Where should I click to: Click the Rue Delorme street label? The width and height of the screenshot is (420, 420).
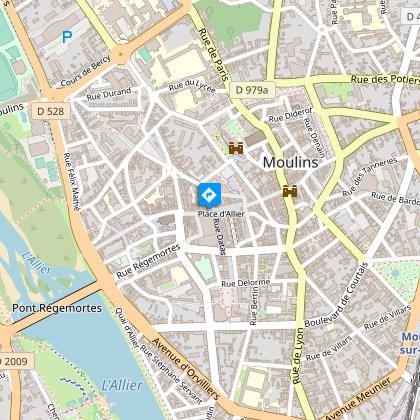coord(246,283)
